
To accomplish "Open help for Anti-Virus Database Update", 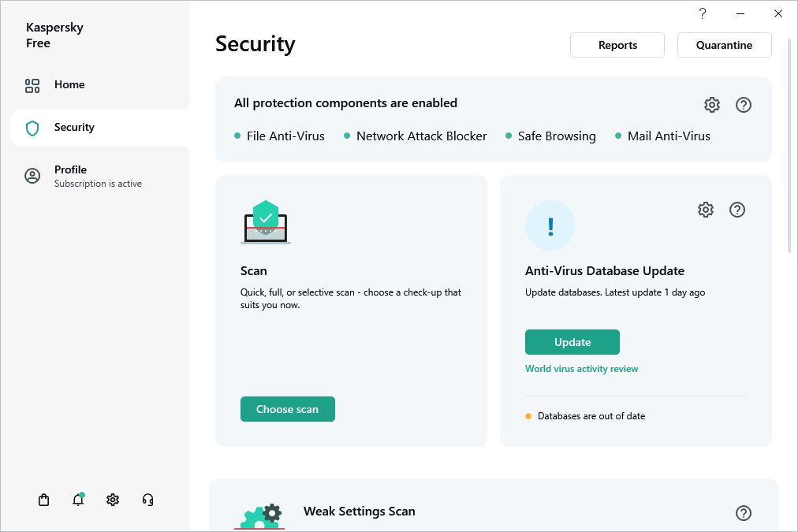I will 737,210.
